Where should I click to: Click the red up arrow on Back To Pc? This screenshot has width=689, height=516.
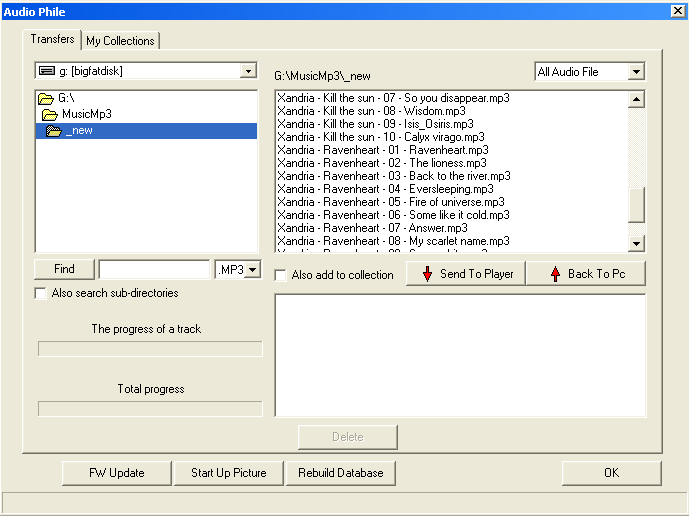pos(555,274)
